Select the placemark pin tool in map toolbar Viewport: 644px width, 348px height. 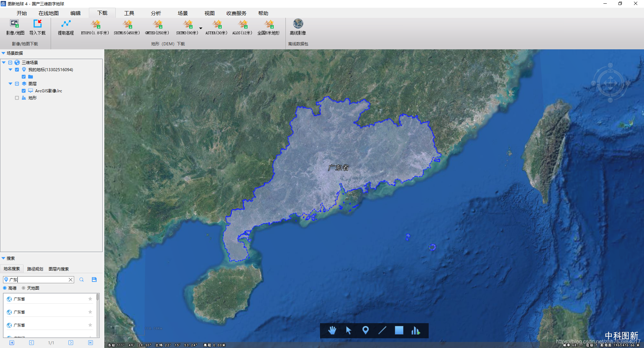coord(366,331)
